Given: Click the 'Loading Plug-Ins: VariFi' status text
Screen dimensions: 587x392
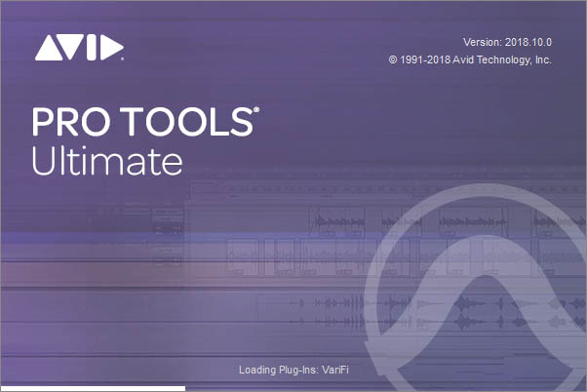Looking at the screenshot, I should (293, 370).
